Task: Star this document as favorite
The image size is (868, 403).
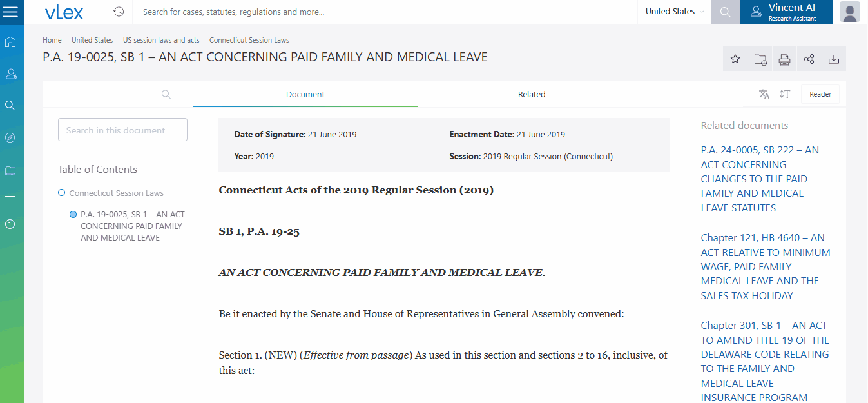Action: coord(735,59)
